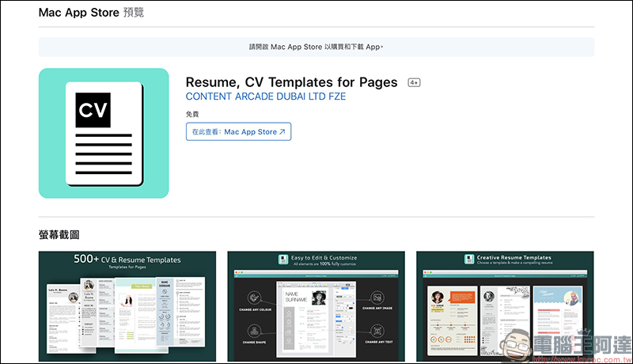Open the Creative Resume Templates screenshot

tap(505, 306)
